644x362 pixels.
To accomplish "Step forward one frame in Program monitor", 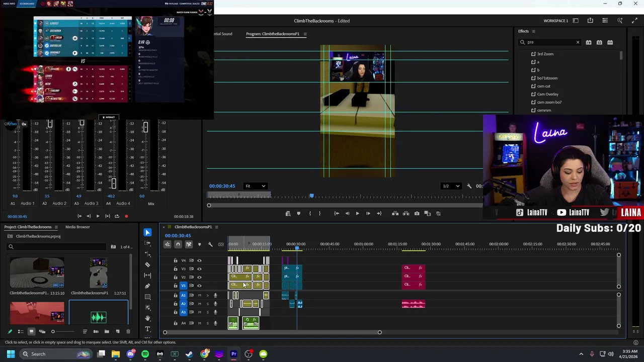I will coord(368,214).
